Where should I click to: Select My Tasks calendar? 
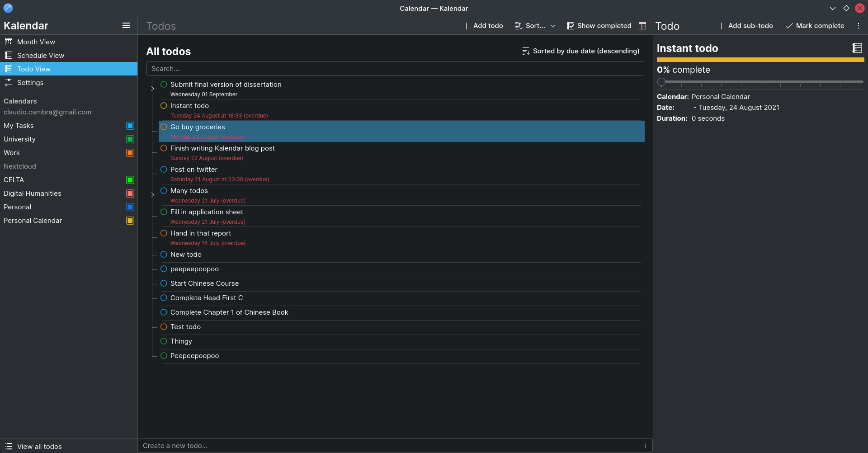point(69,126)
